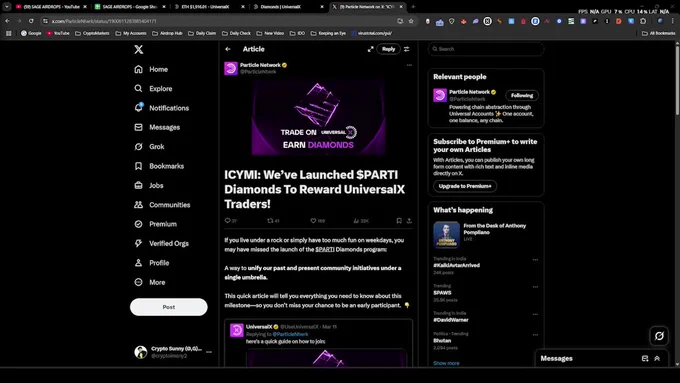Open more options for #DavidWarner trend
Image resolution: width=680 pixels, height=383 pixels.
pos(535,314)
